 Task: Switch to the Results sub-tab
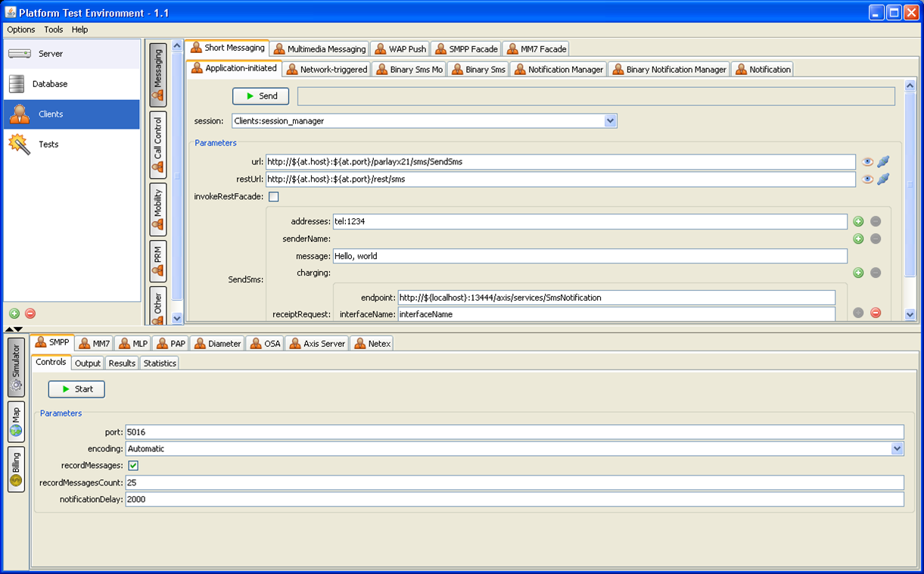pyautogui.click(x=122, y=363)
